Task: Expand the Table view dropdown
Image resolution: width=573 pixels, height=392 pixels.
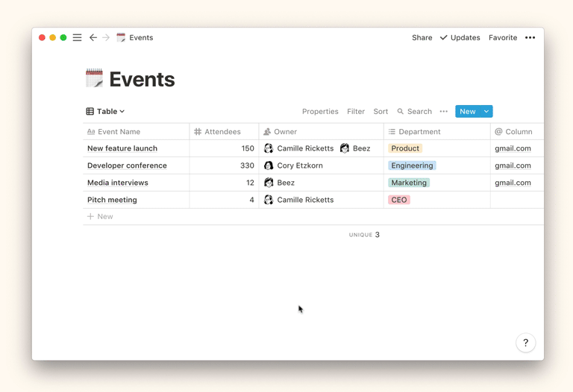Action: coord(106,112)
